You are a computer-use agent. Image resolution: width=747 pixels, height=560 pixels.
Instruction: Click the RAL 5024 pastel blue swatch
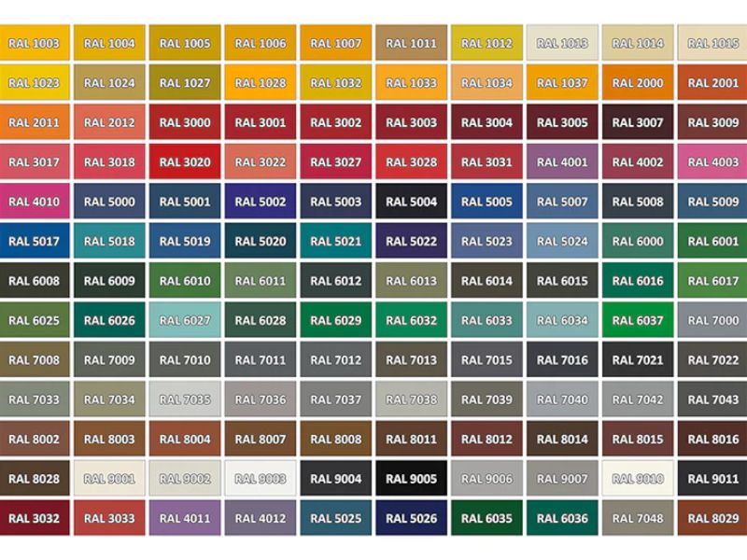[x=562, y=241]
